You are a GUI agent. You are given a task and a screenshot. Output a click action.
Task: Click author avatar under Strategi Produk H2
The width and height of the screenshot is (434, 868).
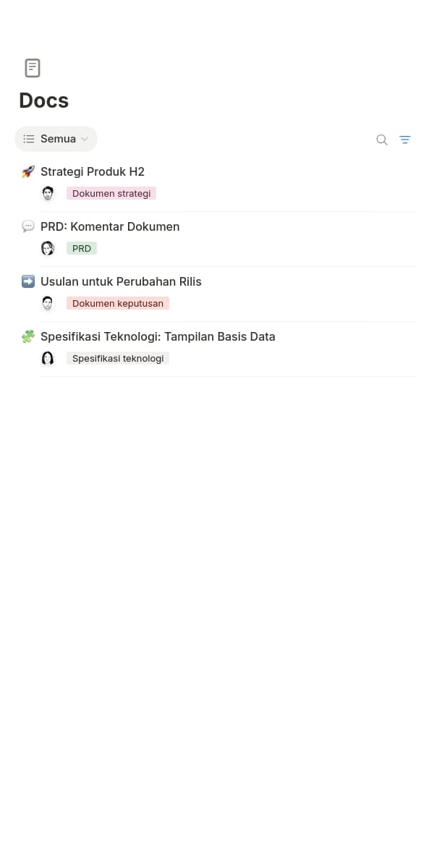(48, 193)
